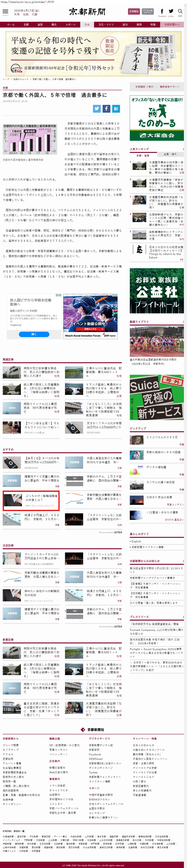Image resolution: width=187 pixels, height=868 pixels.
Task: Open the search magnifier icon
Action: 180,11
